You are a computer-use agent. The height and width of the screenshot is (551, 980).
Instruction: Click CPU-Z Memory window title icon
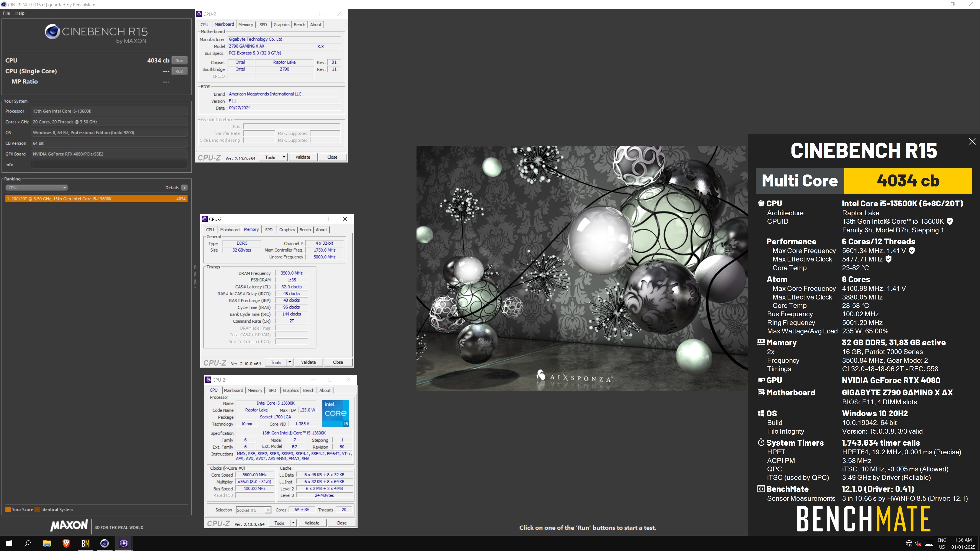205,219
